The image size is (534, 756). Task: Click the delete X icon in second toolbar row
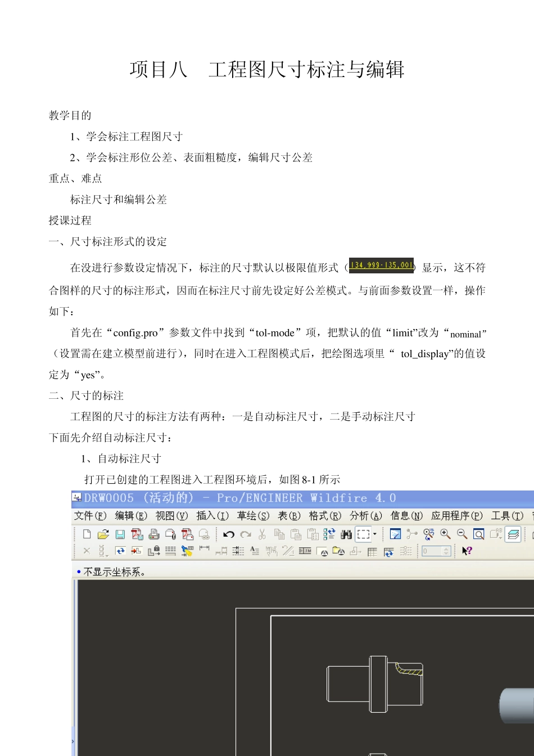pos(87,551)
